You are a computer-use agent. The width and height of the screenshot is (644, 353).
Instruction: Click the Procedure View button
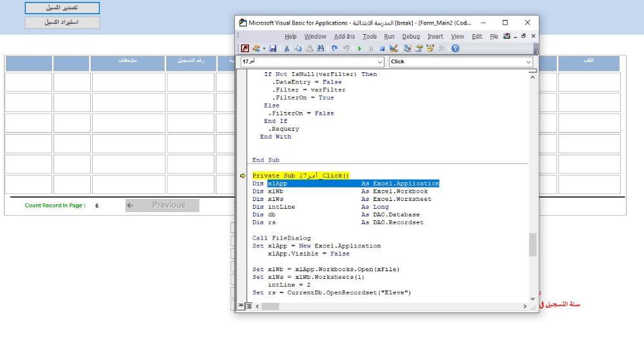(x=241, y=306)
